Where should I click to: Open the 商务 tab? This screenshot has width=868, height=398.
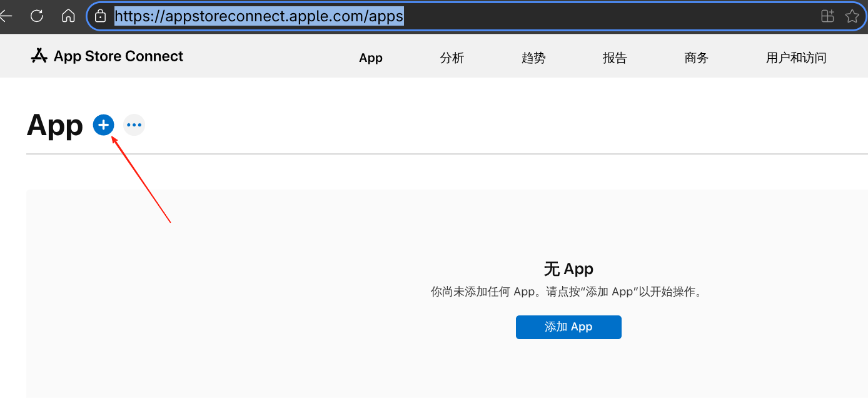pyautogui.click(x=697, y=58)
